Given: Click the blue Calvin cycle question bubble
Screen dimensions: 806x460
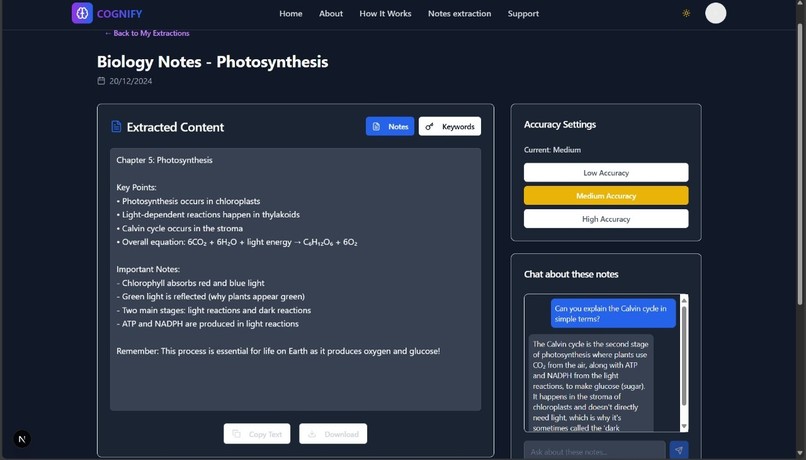Looking at the screenshot, I should pyautogui.click(x=613, y=313).
